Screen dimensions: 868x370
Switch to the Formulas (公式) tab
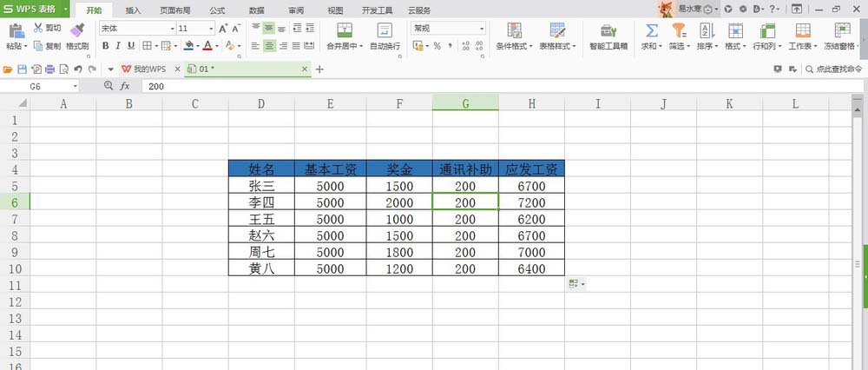218,10
